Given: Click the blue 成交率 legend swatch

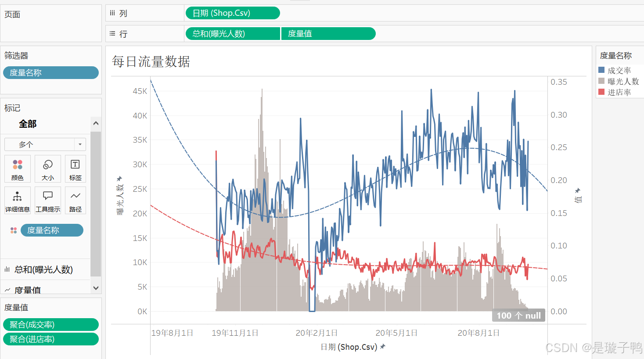Looking at the screenshot, I should (x=601, y=70).
